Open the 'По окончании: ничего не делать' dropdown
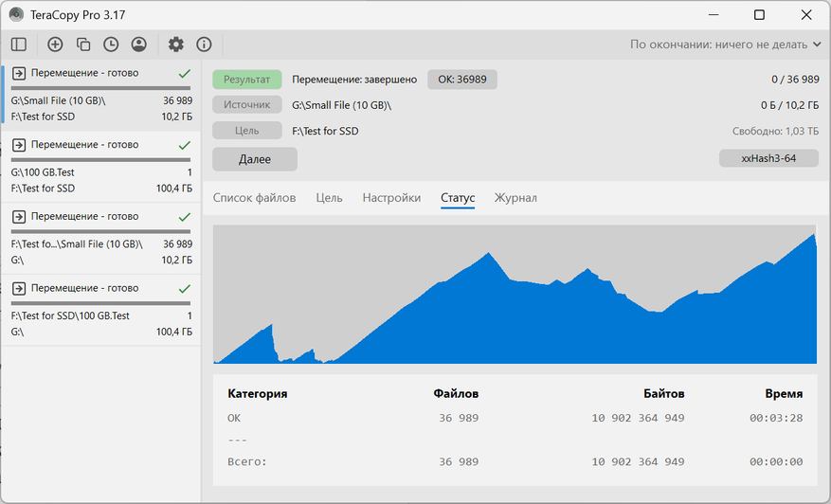Screen dimensions: 831x504 pos(726,45)
